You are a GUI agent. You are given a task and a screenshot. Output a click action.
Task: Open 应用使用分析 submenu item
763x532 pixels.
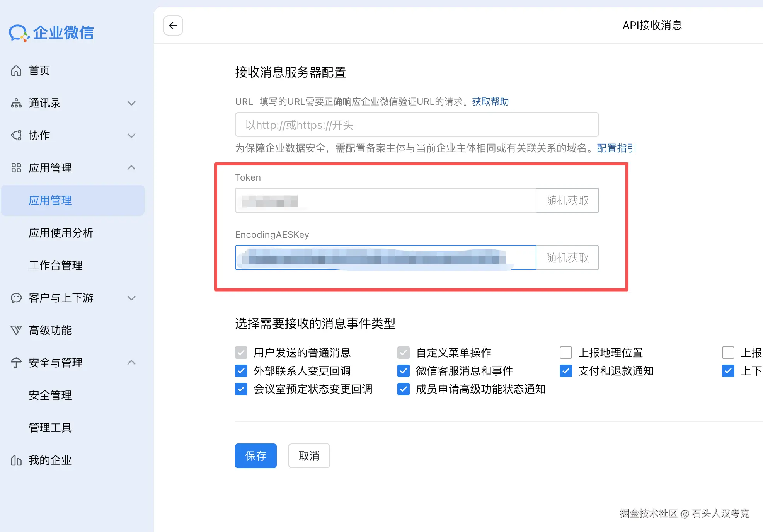[x=61, y=233]
